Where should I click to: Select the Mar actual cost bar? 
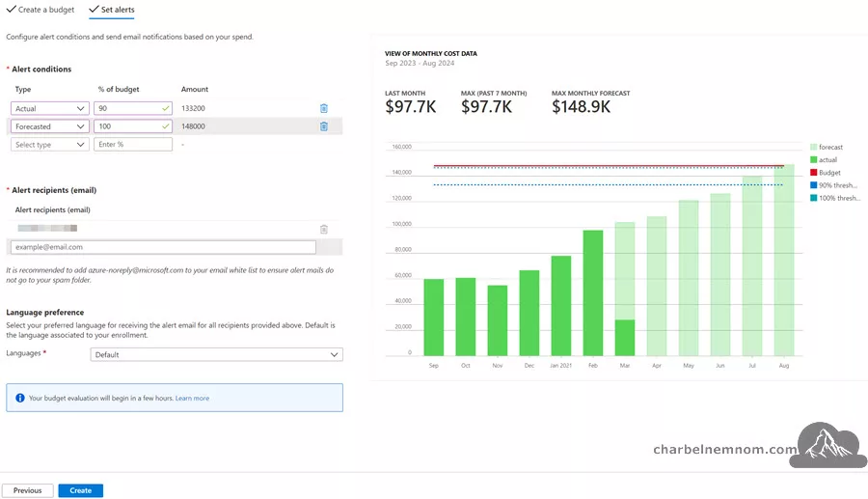coord(625,338)
